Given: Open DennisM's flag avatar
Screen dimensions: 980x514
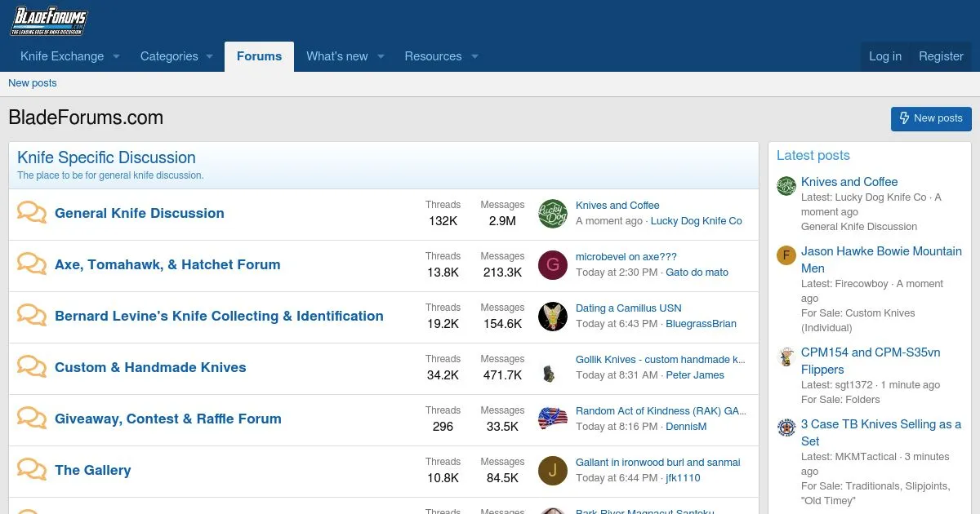Looking at the screenshot, I should pyautogui.click(x=553, y=419).
